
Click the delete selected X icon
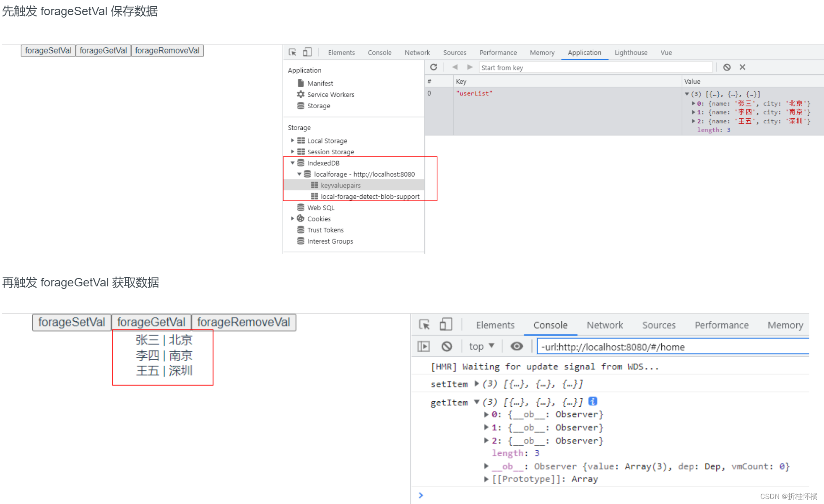(x=742, y=67)
